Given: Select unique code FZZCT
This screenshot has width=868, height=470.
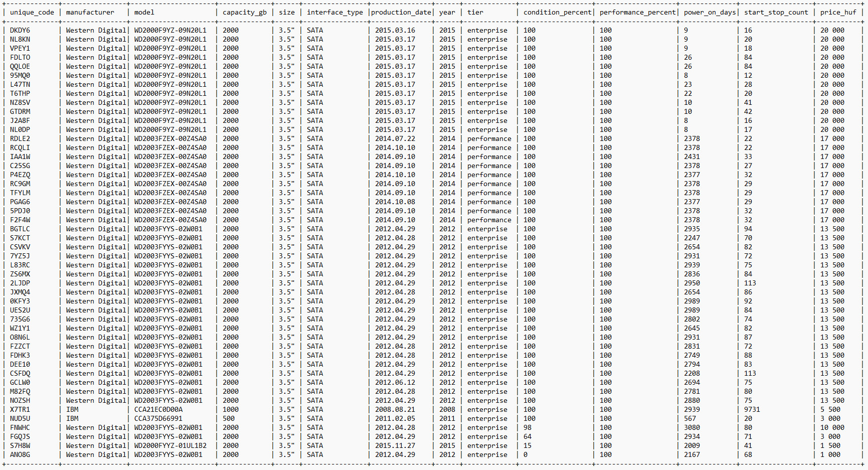Looking at the screenshot, I should click(20, 346).
